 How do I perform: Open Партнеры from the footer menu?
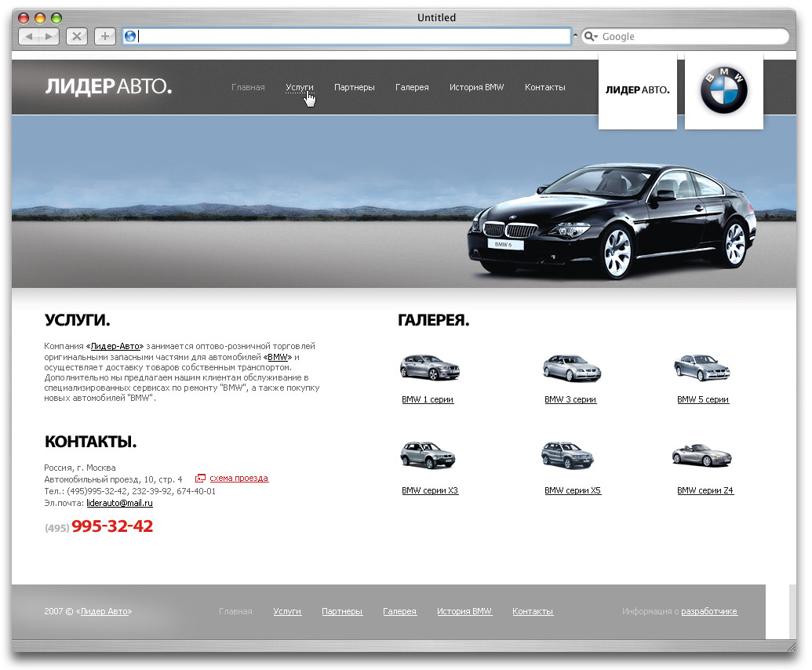pyautogui.click(x=342, y=610)
